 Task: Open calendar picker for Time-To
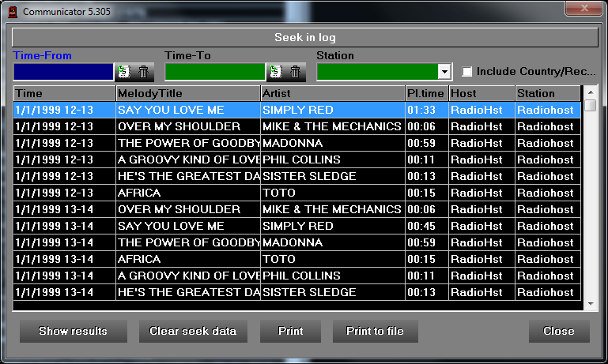tap(276, 72)
